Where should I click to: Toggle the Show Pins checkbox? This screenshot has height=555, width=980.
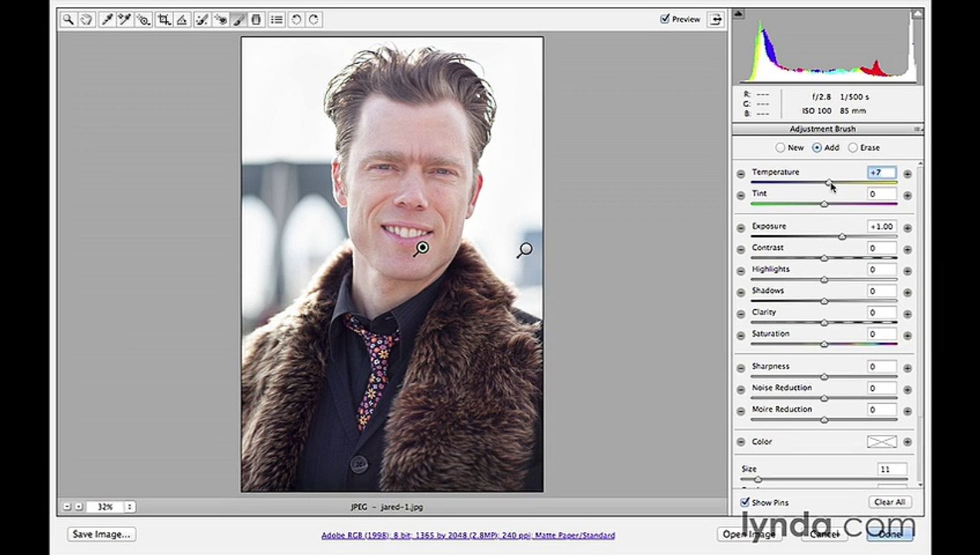click(x=745, y=503)
